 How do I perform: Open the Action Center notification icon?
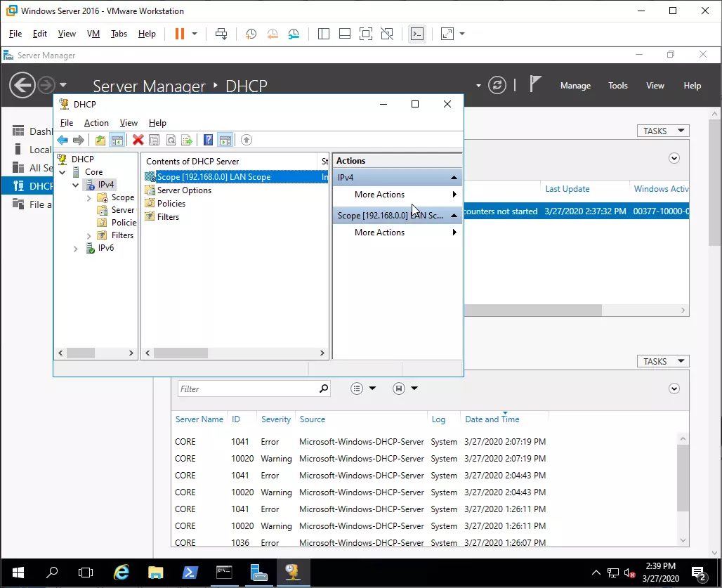coord(700,573)
